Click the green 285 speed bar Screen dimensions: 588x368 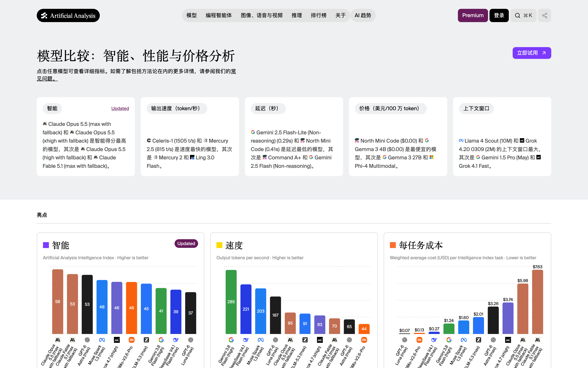(x=231, y=302)
